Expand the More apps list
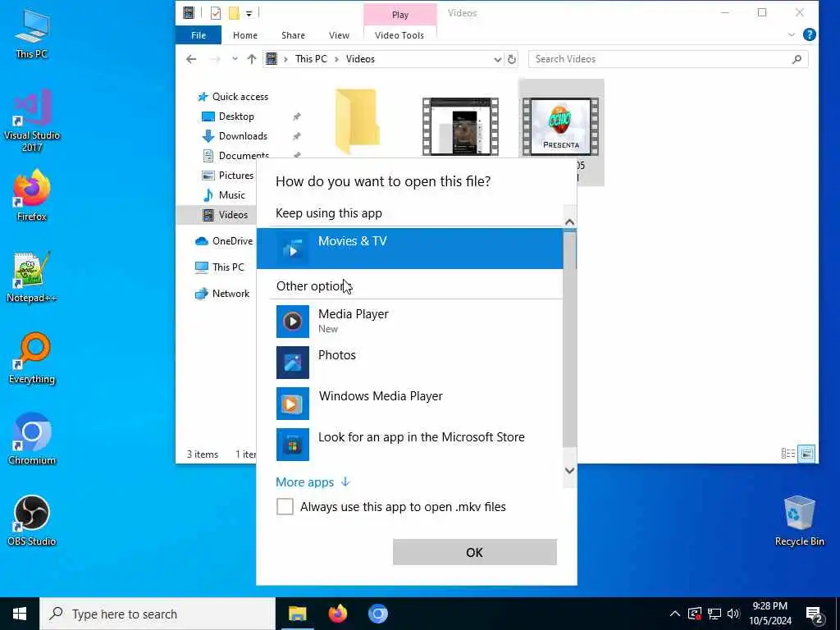The image size is (840, 630). (x=313, y=482)
